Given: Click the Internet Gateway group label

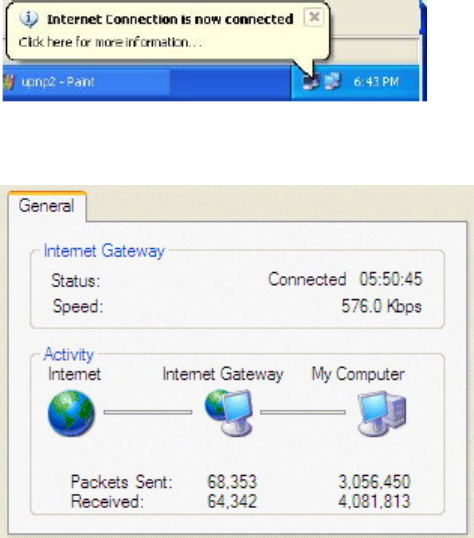Looking at the screenshot, I should tap(104, 251).
